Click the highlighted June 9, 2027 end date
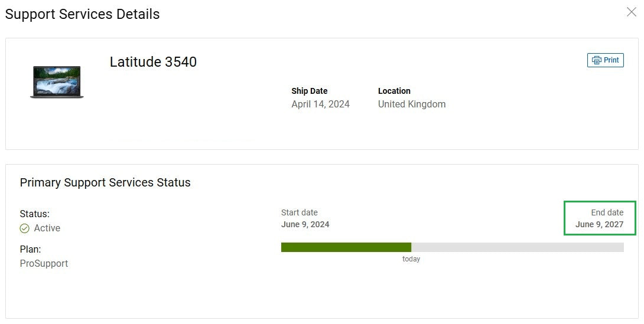 (x=599, y=224)
